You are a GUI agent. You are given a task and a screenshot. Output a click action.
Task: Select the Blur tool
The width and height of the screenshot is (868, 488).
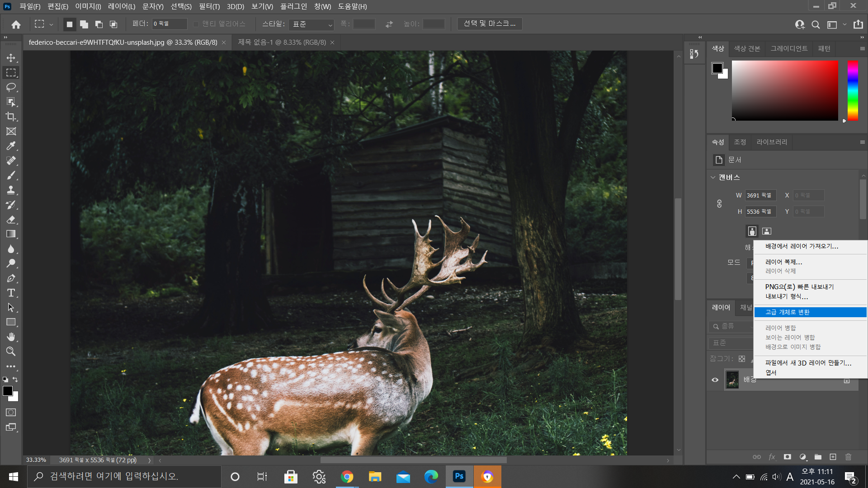pos(11,249)
